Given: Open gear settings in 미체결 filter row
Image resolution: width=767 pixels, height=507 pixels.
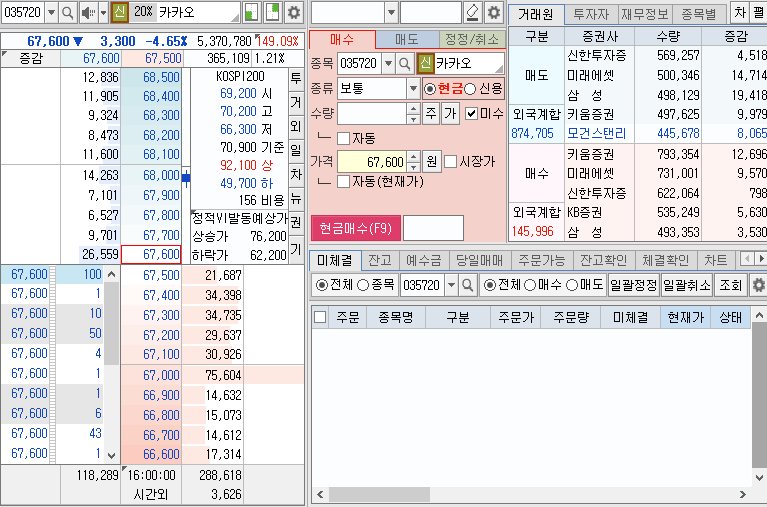Looking at the screenshot, I should tap(758, 285).
